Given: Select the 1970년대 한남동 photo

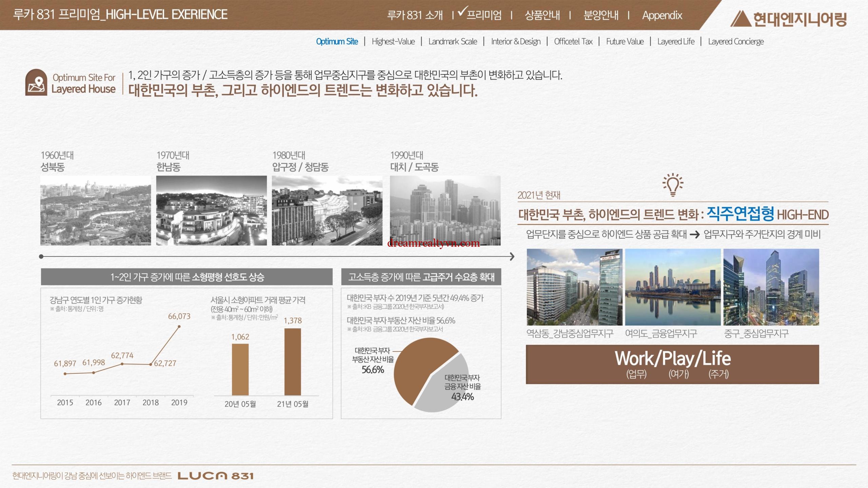Looking at the screenshot, I should point(211,210).
